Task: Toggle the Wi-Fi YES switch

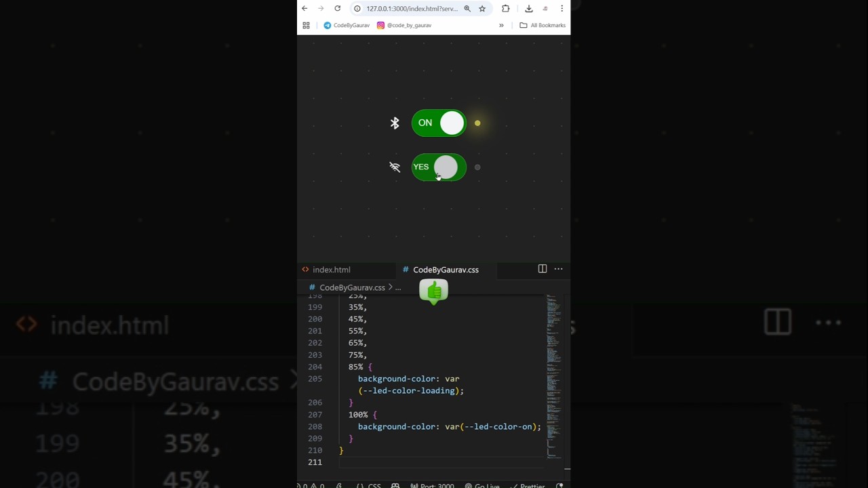Action: point(439,167)
